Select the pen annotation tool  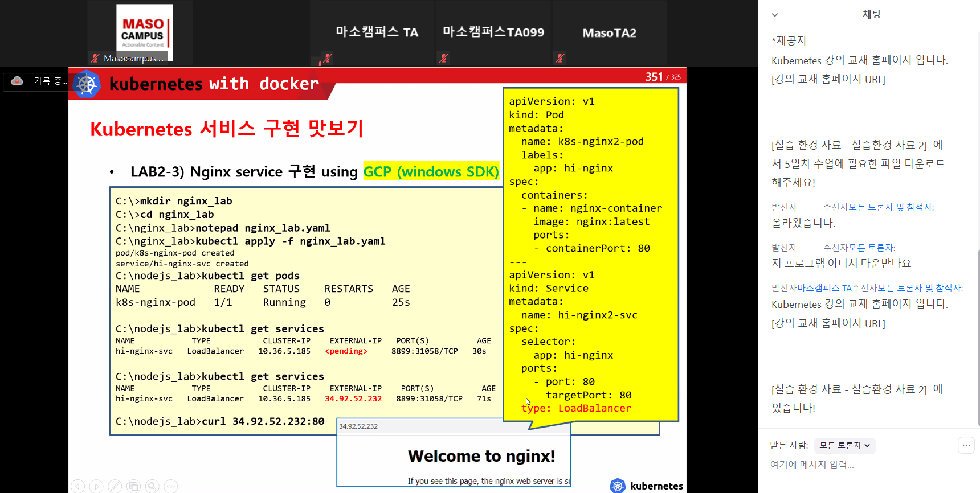point(115,486)
